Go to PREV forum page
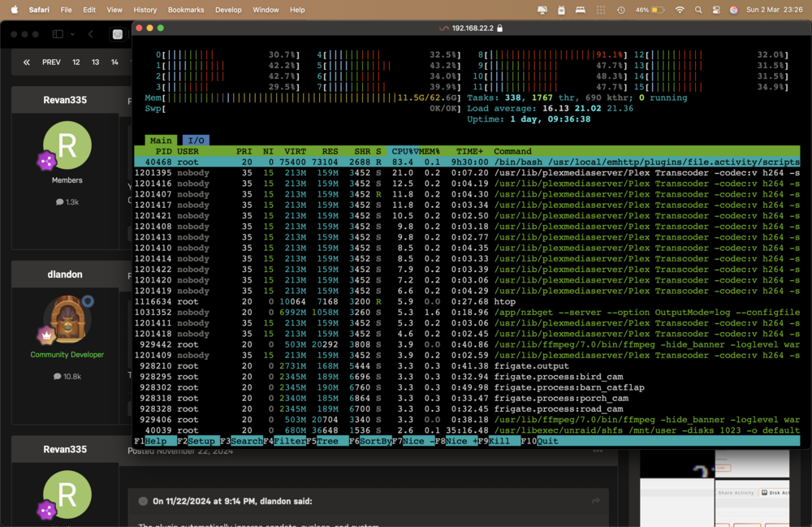The height and width of the screenshot is (527, 812). (51, 63)
